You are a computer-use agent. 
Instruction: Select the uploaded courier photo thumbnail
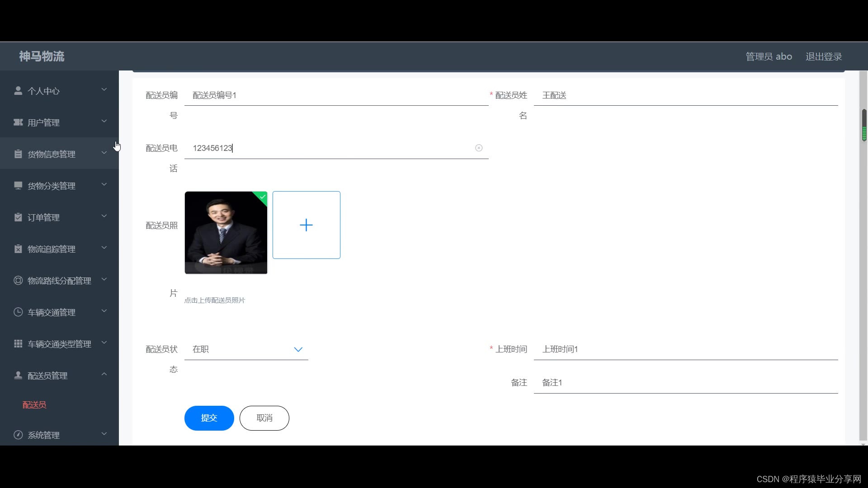(226, 233)
